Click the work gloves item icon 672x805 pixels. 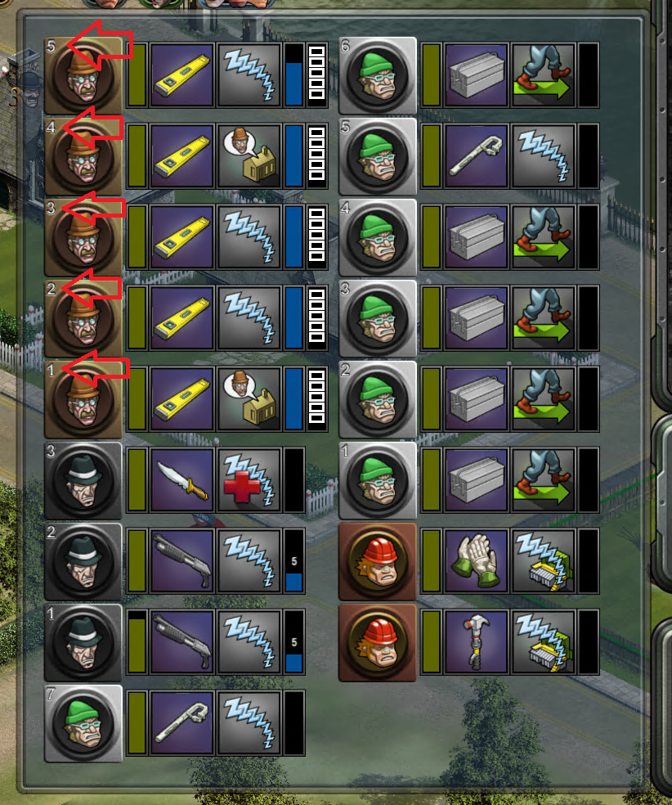pyautogui.click(x=476, y=562)
